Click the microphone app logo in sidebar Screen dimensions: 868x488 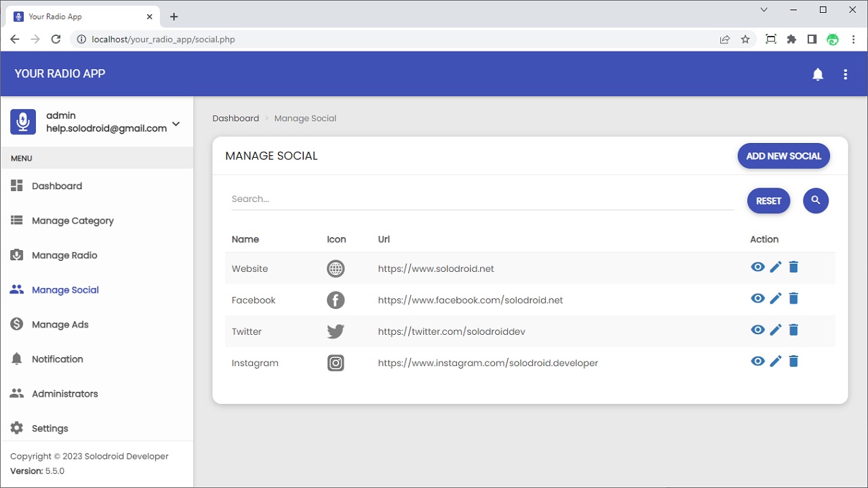pos(23,122)
